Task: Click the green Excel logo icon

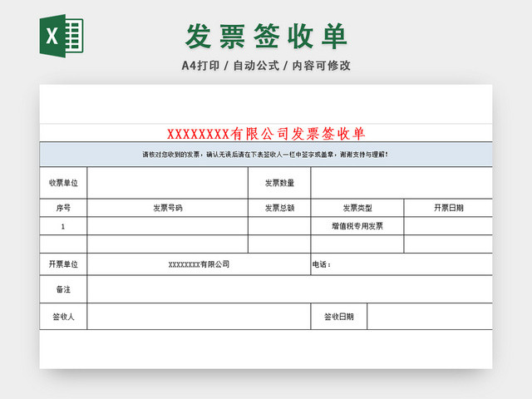Action: 62,36
